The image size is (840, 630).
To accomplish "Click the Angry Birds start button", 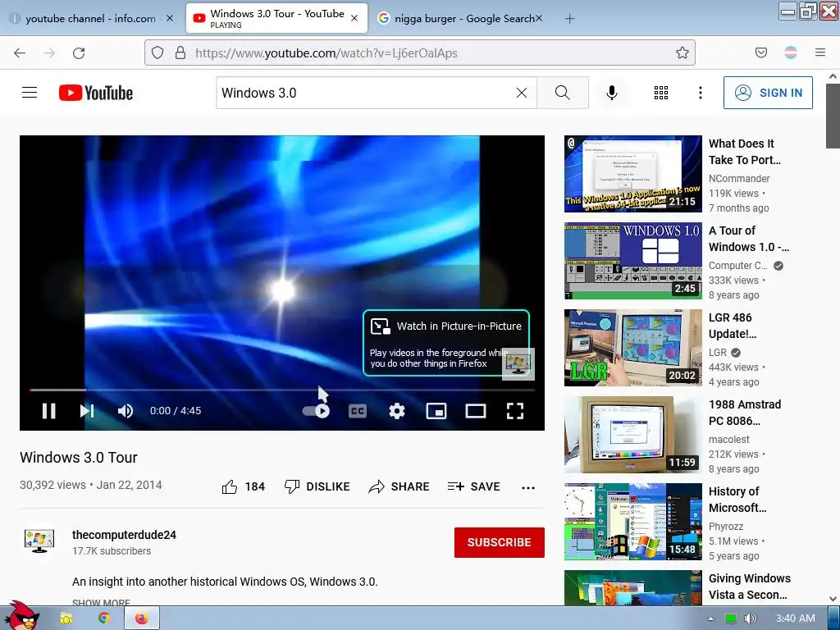I will 24,616.
